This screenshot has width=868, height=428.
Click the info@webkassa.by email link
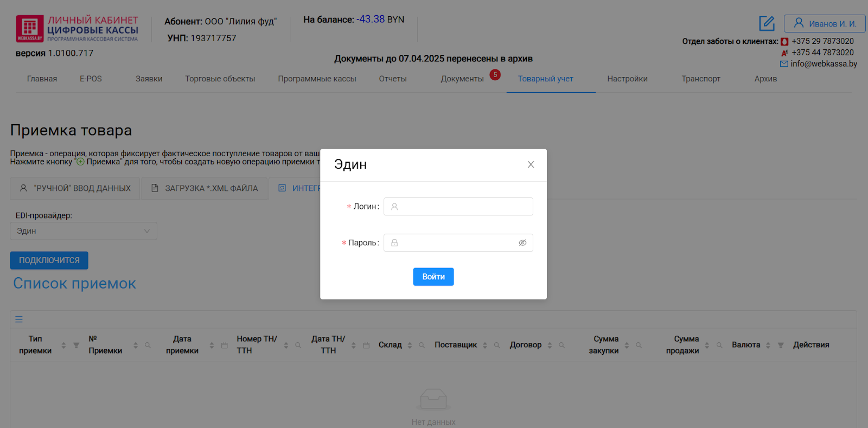[824, 64]
